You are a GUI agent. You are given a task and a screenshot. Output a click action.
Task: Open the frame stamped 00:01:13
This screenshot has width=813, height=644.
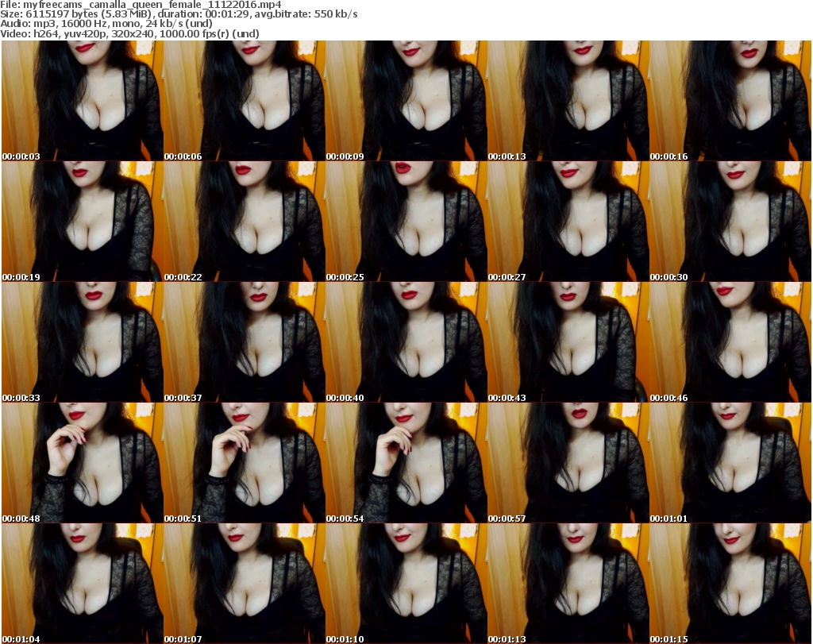coord(568,584)
